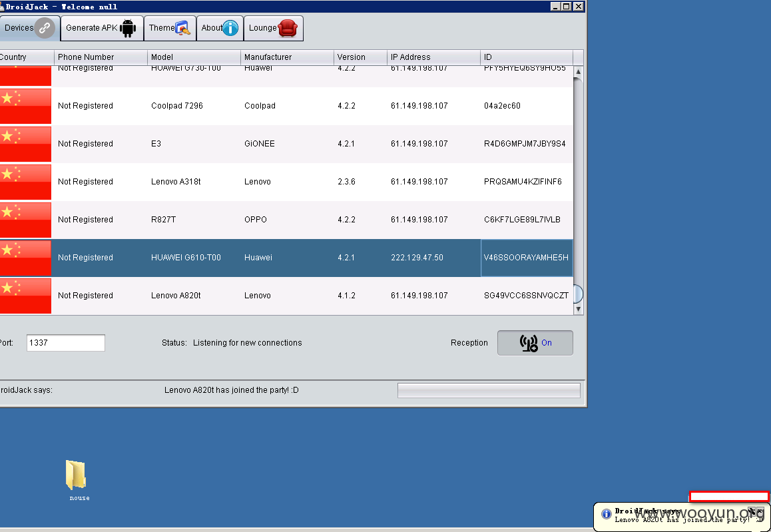Image resolution: width=771 pixels, height=532 pixels.
Task: Open the Generate APK tab
Action: click(x=102, y=28)
